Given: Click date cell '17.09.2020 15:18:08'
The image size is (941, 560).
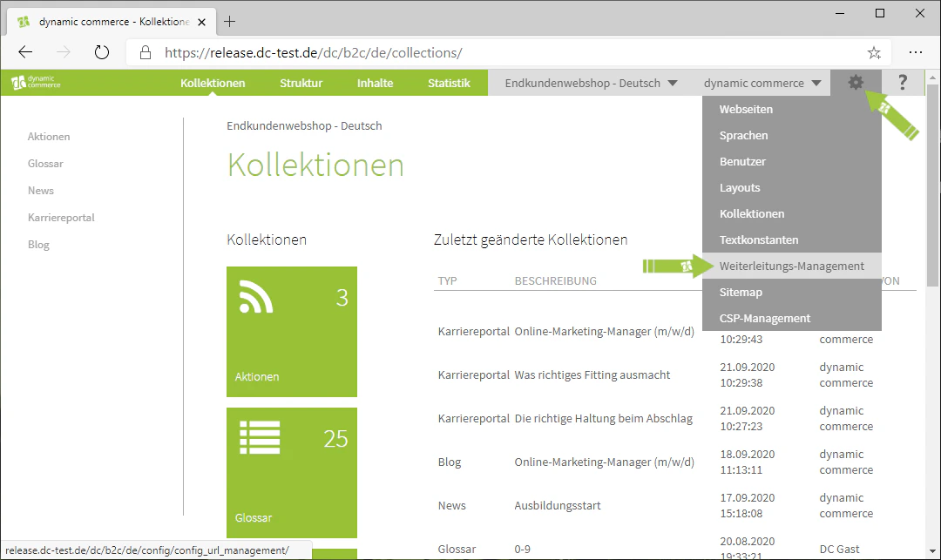Looking at the screenshot, I should coord(748,505).
